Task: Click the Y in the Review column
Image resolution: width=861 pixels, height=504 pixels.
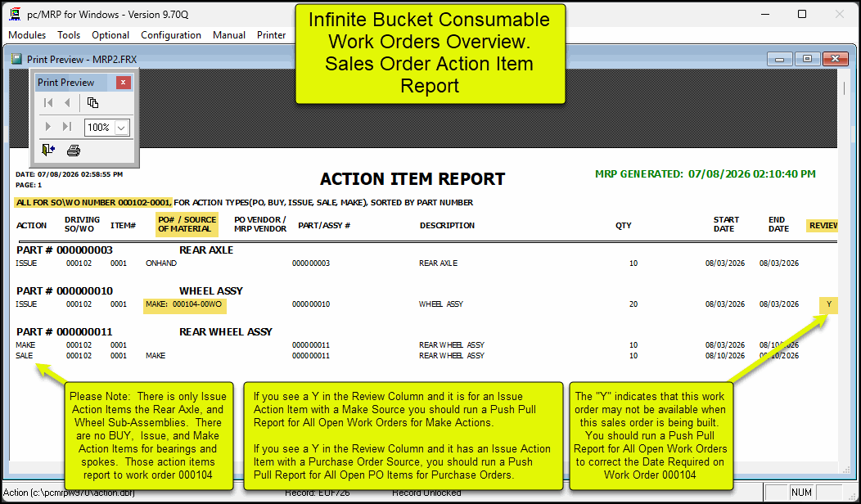Action: click(x=829, y=304)
